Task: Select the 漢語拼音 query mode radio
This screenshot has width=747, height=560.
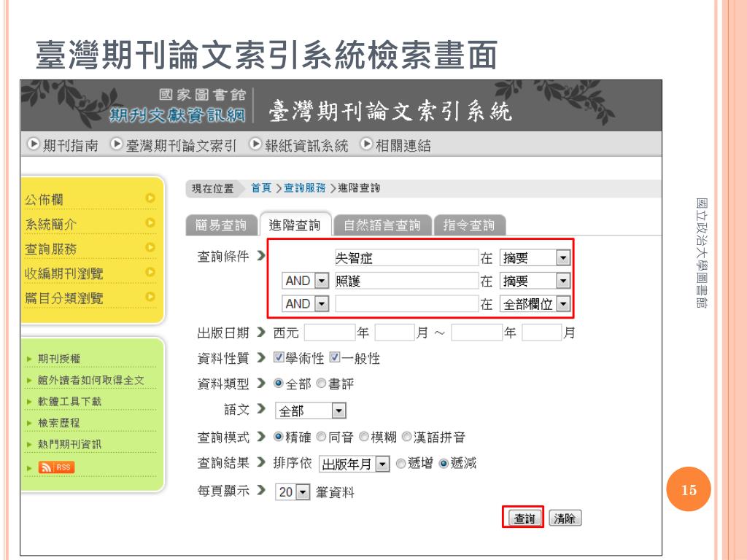Action: (406, 437)
